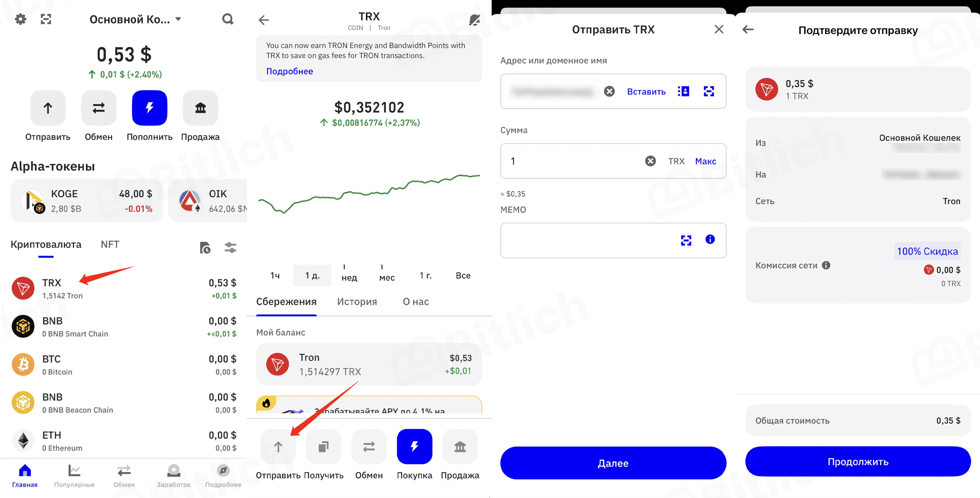Select the Все chart timeframe
Screen dimensions: 980x498
[x=463, y=275]
